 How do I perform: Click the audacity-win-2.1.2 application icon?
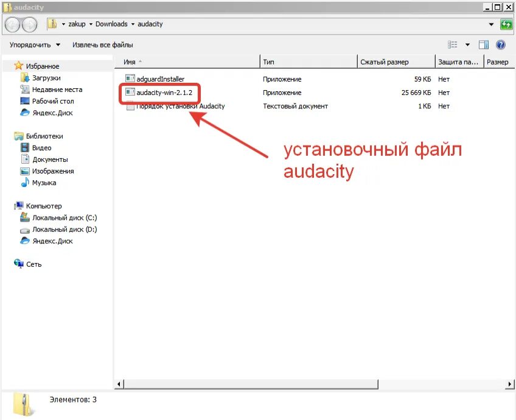click(x=130, y=92)
